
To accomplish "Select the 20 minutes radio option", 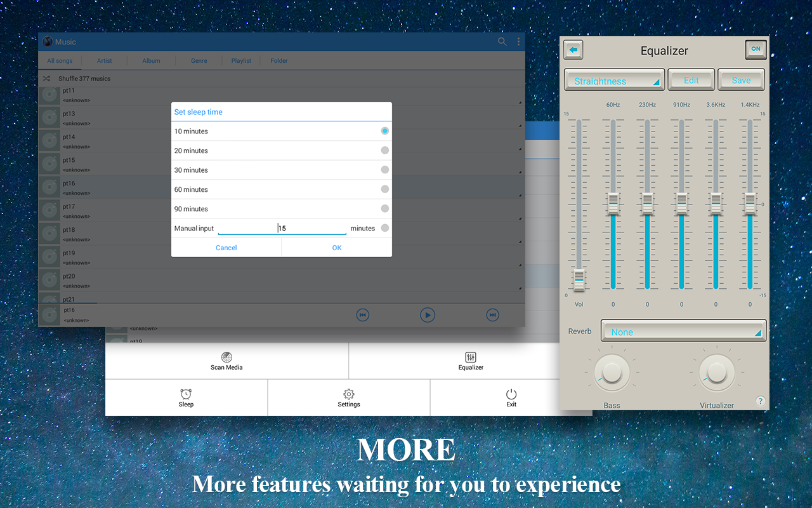I will [385, 150].
